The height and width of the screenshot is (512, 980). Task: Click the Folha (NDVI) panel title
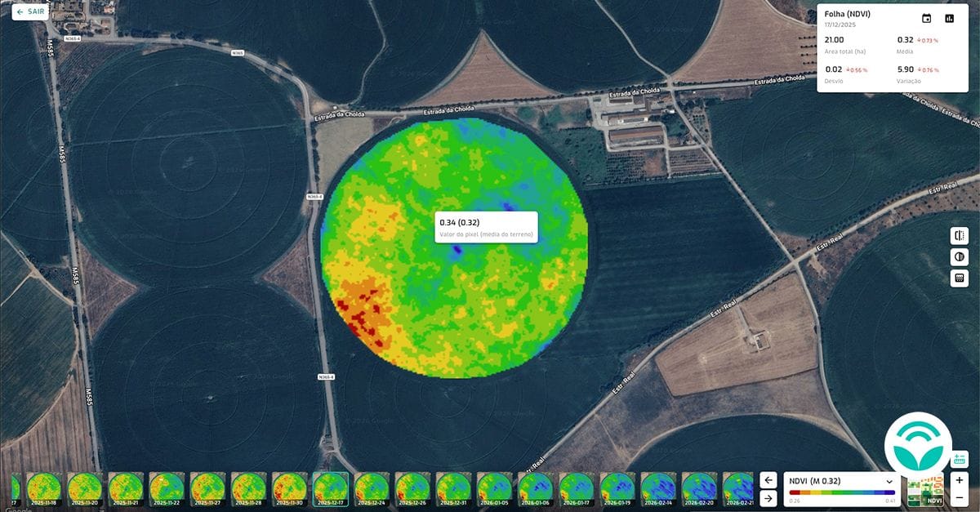848,14
